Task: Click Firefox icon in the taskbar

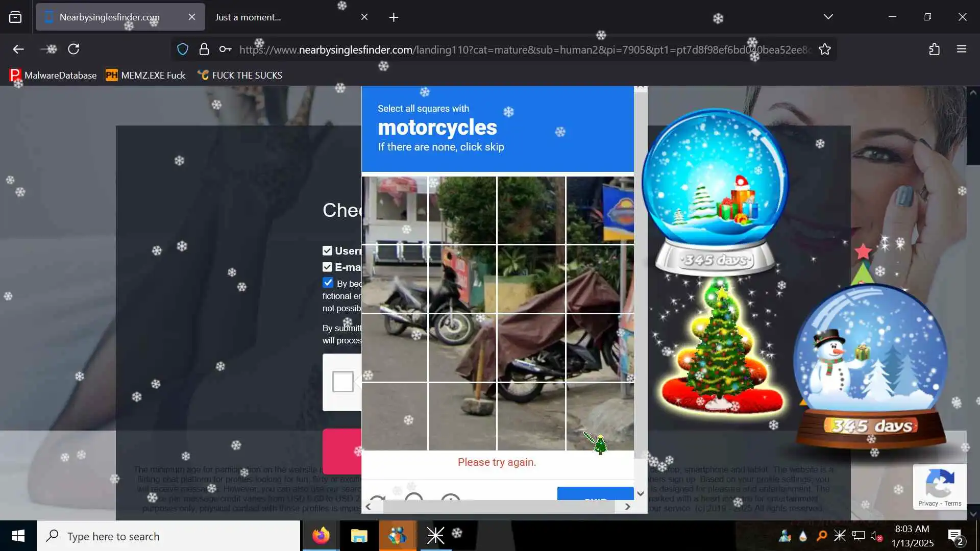Action: pos(321,536)
